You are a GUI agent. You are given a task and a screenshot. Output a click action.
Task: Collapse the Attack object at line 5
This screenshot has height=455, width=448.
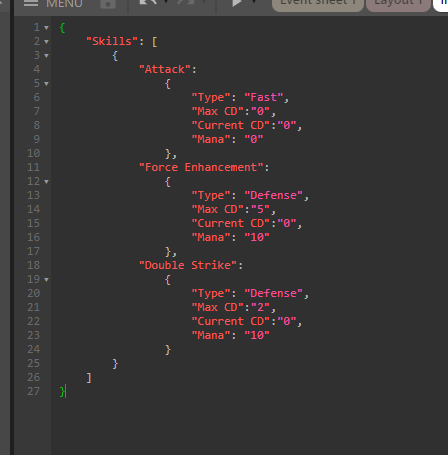46,84
